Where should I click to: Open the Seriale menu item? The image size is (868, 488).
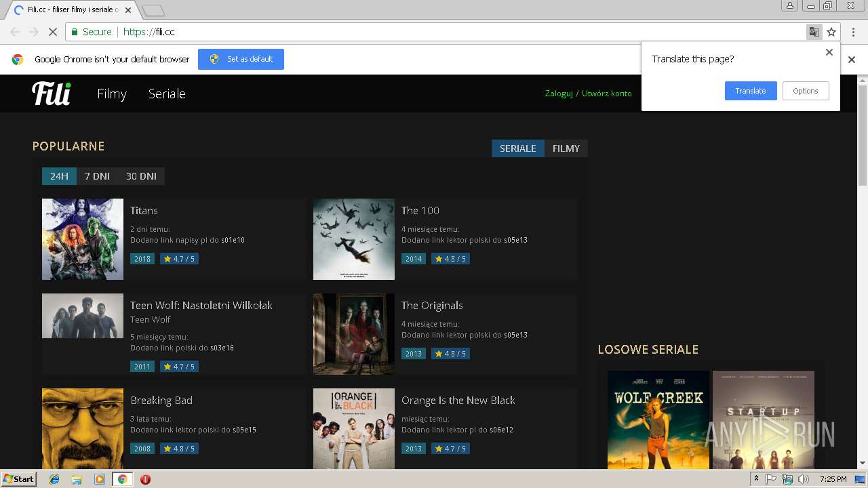pos(167,94)
